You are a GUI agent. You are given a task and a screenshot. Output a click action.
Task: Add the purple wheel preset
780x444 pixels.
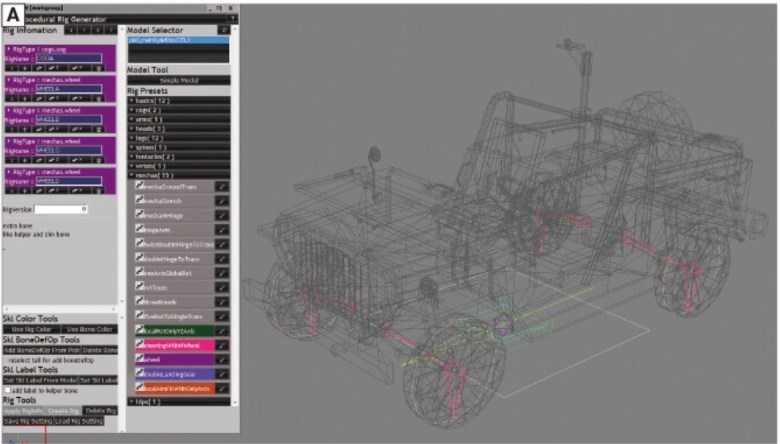coord(175,359)
